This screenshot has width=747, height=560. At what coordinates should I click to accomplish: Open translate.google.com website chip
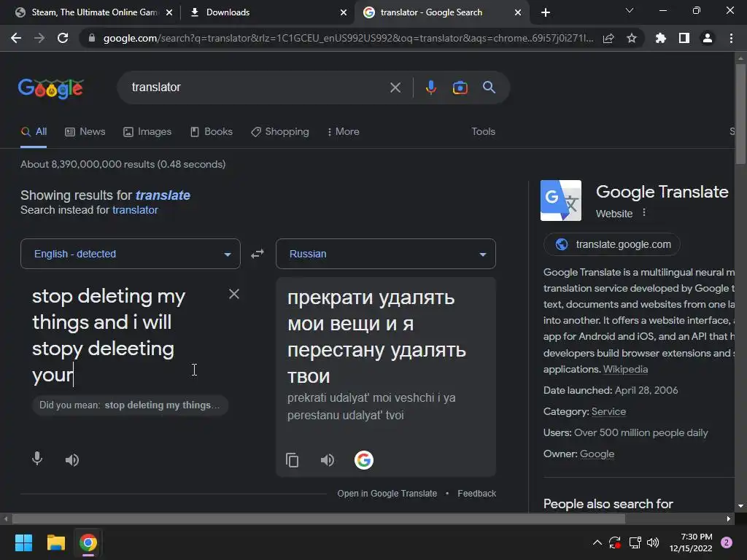coord(612,244)
